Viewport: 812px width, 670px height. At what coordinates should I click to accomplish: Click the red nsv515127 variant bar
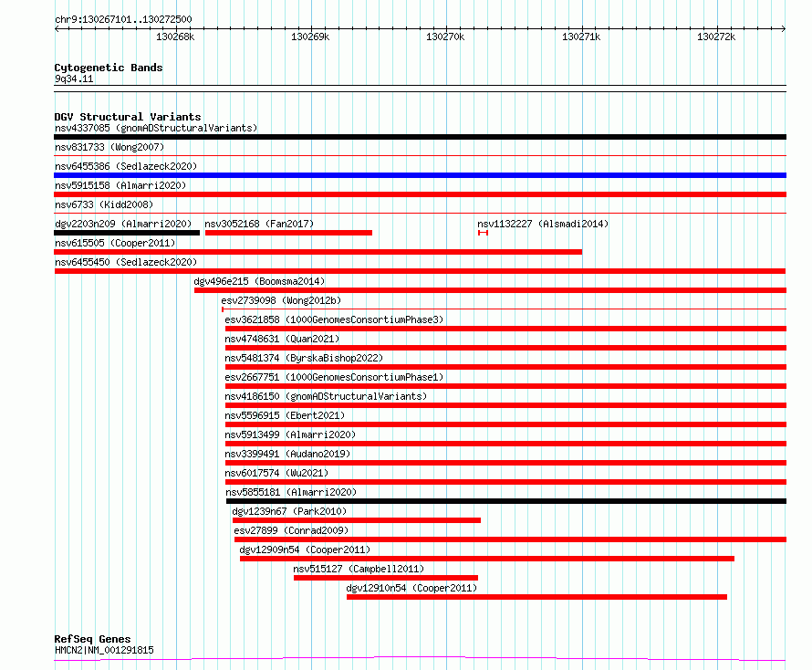[x=386, y=578]
